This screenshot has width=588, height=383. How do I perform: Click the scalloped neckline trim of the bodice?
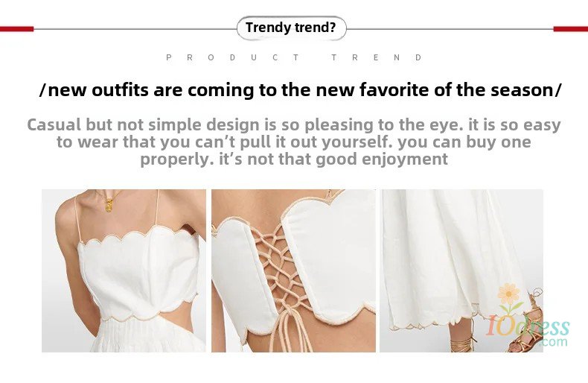tap(138, 236)
